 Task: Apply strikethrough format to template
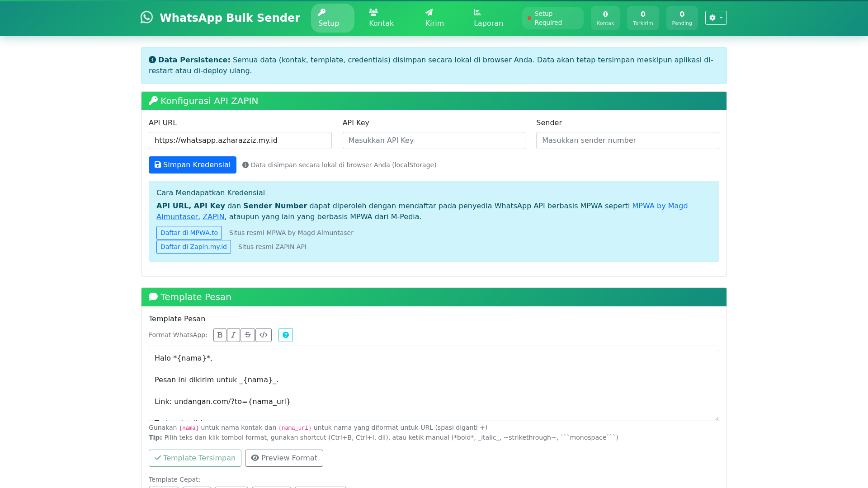248,335
